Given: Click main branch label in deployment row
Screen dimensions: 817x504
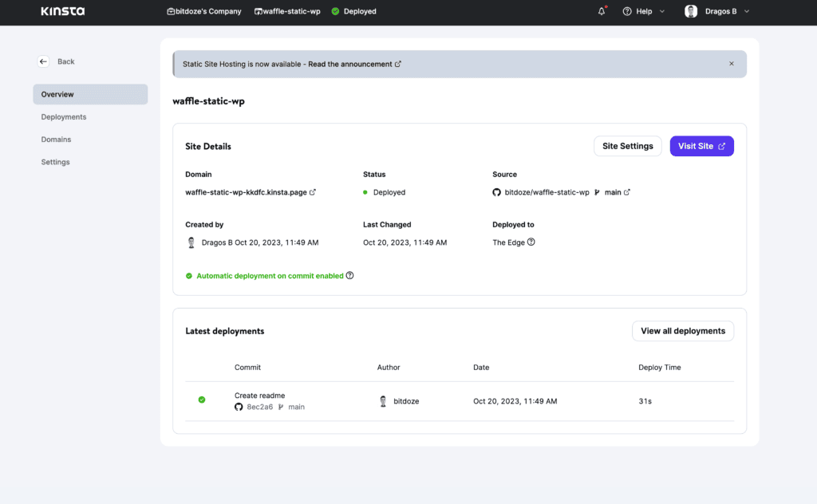Looking at the screenshot, I should [x=297, y=408].
